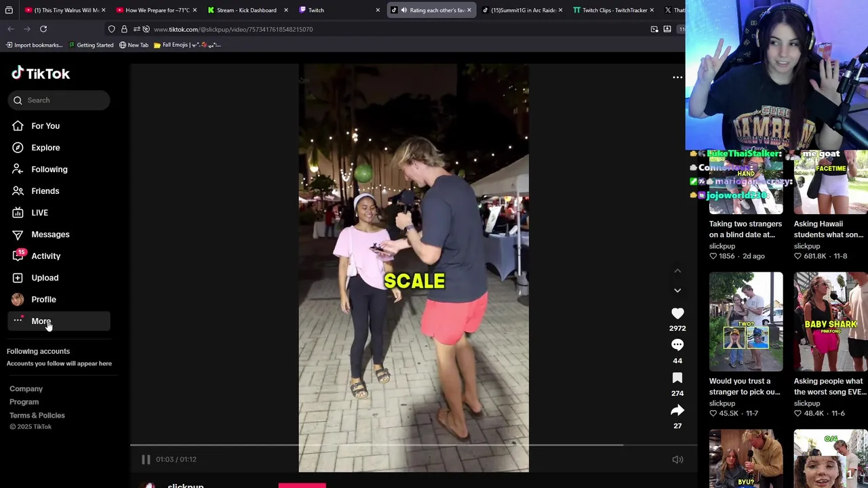The width and height of the screenshot is (868, 488).
Task: Go forward in browser history
Action: 27,29
